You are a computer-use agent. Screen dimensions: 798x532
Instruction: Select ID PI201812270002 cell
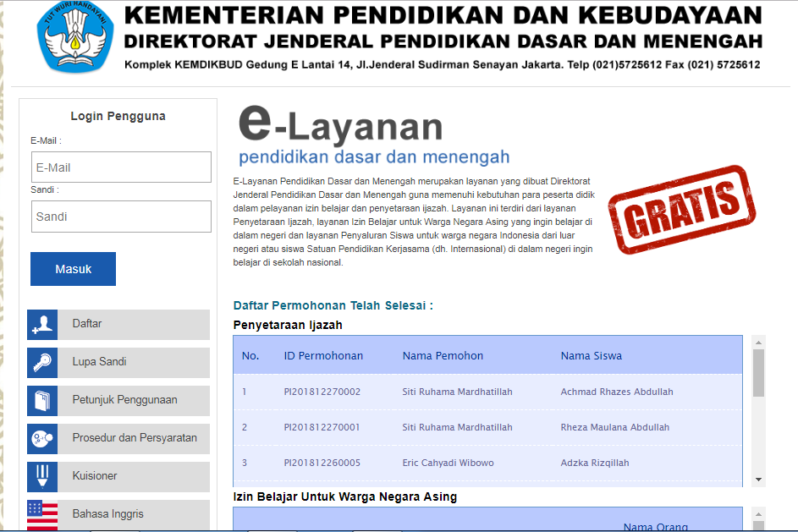pos(322,392)
